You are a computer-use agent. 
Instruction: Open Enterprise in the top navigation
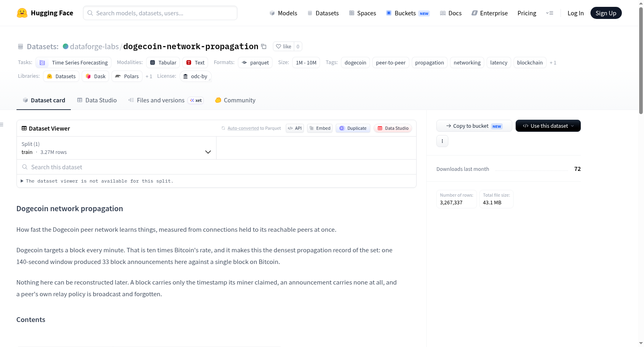(x=489, y=13)
